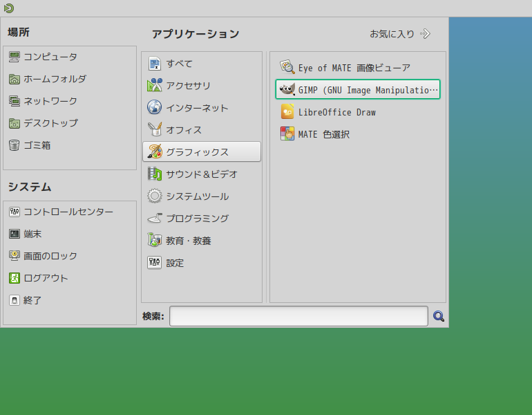Screen dimensions: 532x415
Task: Click the GIMP (GNU Image Manipulation text
Action: pos(368,90)
